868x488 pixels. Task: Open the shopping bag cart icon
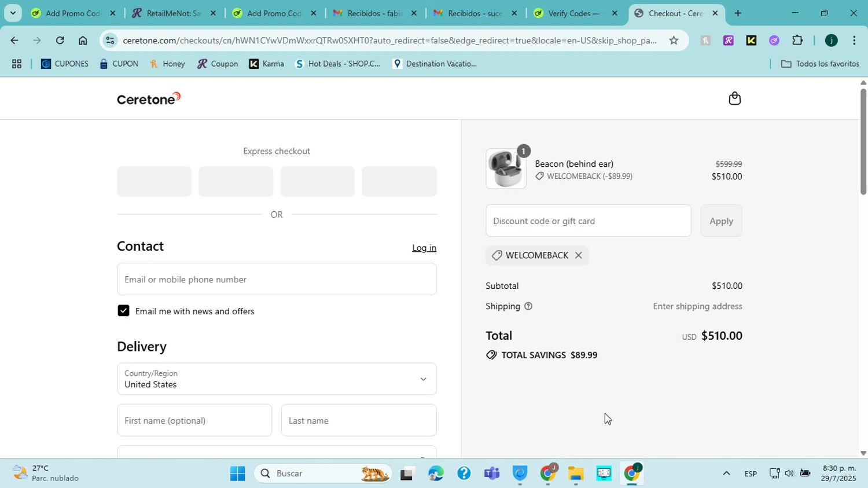(734, 98)
